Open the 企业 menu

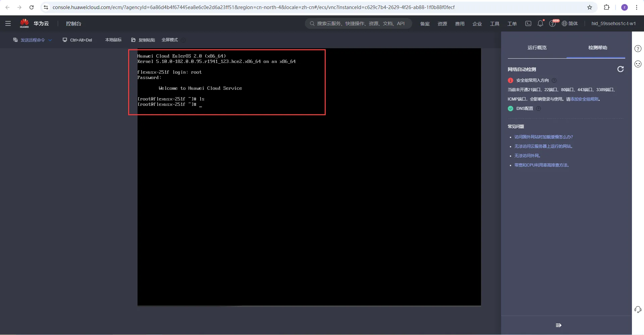[477, 23]
